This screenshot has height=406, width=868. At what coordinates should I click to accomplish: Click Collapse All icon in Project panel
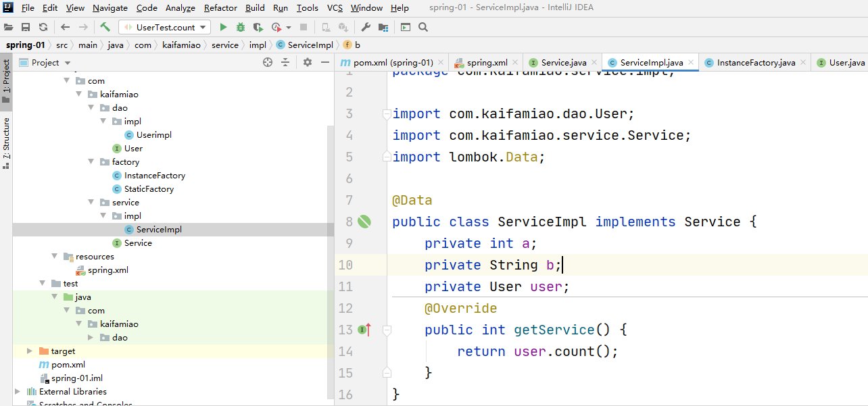tap(285, 62)
